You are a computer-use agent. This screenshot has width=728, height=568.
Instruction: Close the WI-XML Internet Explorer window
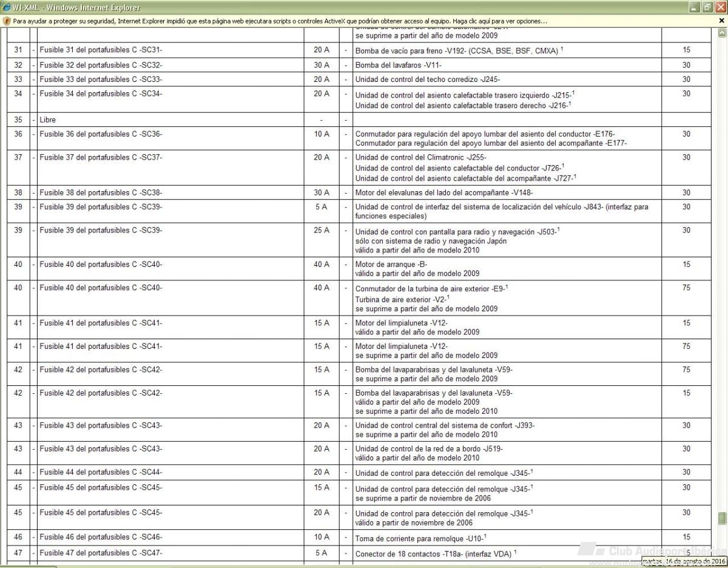(720, 7)
